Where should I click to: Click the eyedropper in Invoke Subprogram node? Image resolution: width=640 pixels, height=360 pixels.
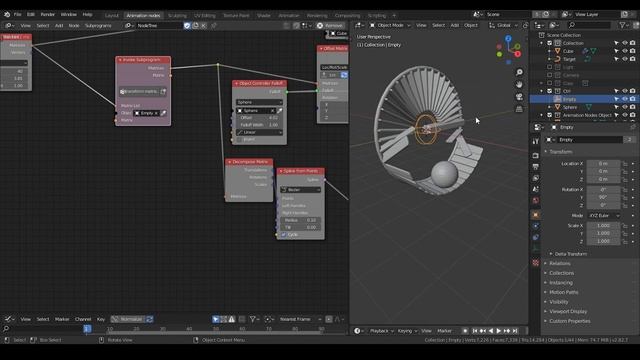(x=163, y=113)
